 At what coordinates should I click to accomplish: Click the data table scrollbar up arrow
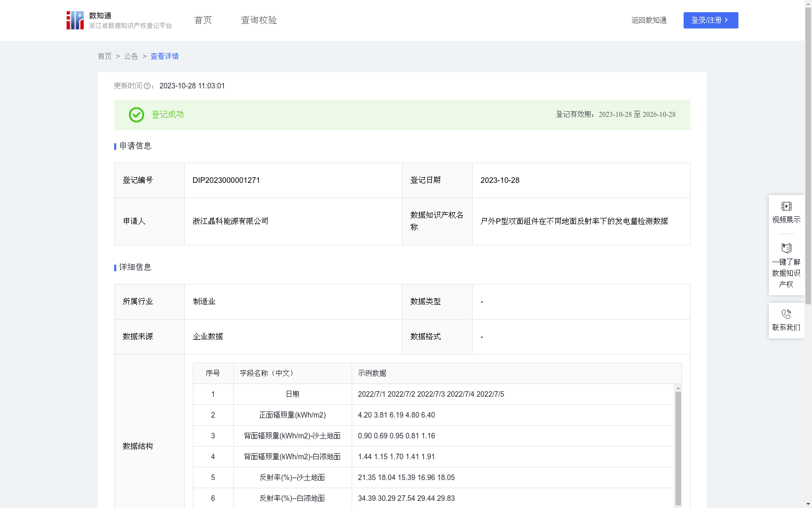click(678, 388)
